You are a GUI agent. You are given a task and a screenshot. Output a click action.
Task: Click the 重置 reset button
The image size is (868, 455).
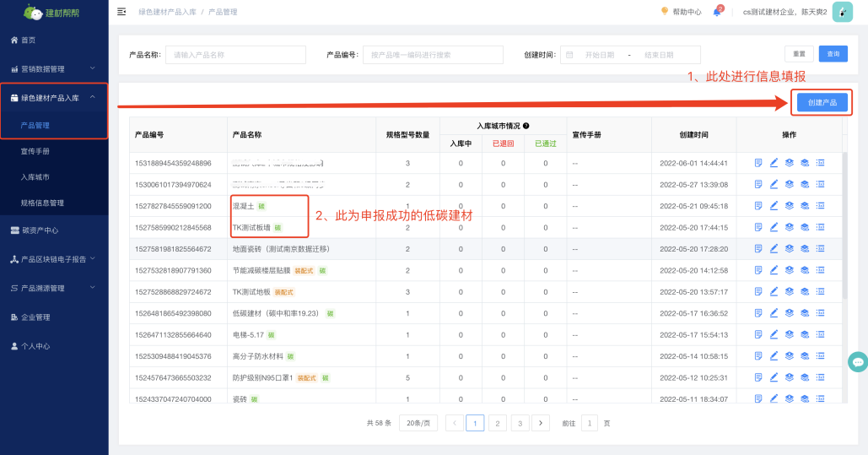coord(798,54)
